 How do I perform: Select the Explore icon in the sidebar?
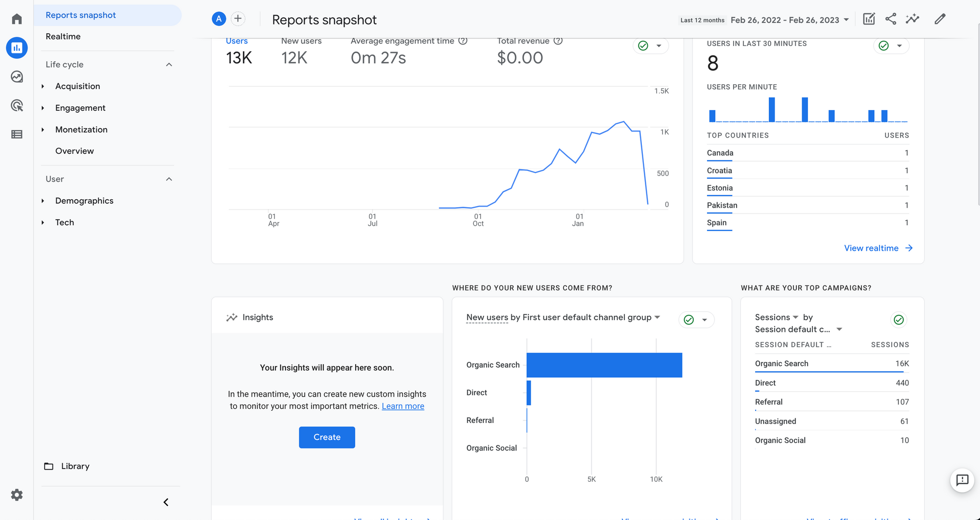[17, 76]
